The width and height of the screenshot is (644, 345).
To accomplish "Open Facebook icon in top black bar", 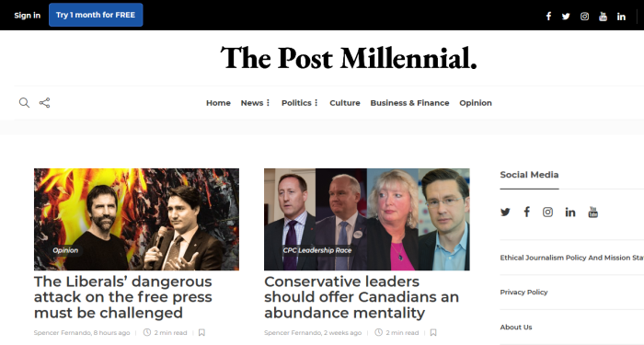I will tap(548, 16).
